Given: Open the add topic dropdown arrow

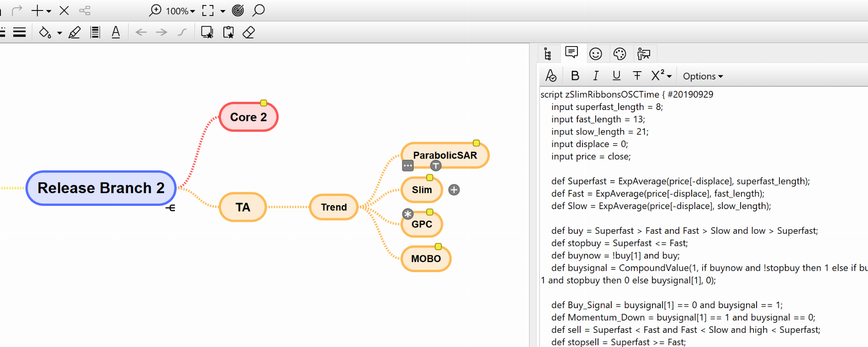Looking at the screenshot, I should click(x=49, y=11).
